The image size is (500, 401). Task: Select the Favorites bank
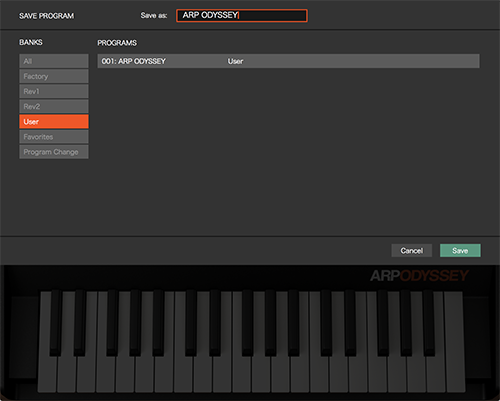click(54, 137)
